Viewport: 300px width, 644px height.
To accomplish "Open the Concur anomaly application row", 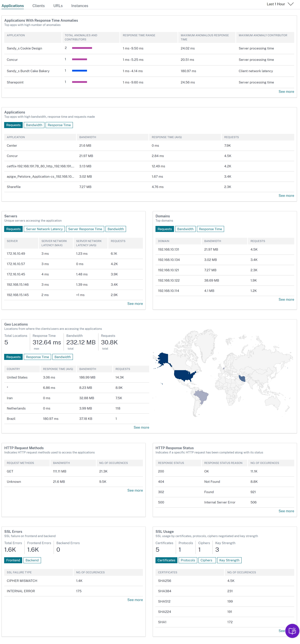I will [149, 60].
